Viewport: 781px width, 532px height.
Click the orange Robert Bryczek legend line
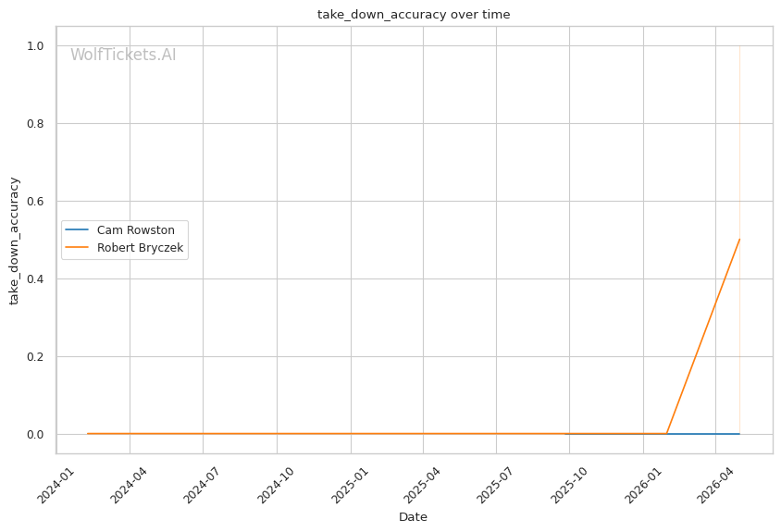coord(77,247)
